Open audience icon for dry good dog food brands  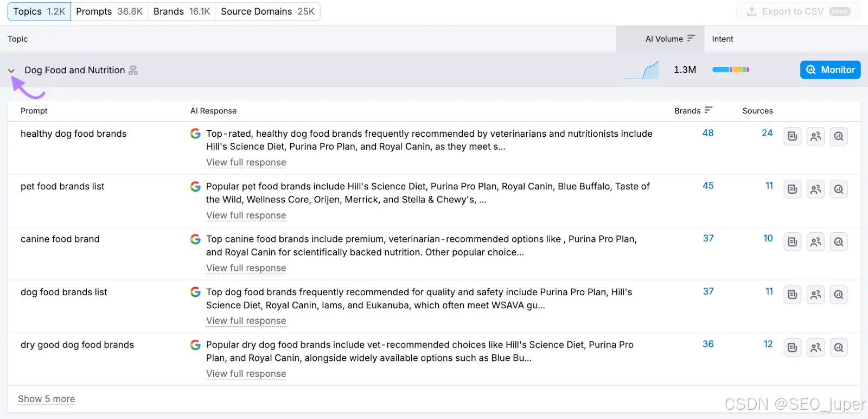point(815,347)
